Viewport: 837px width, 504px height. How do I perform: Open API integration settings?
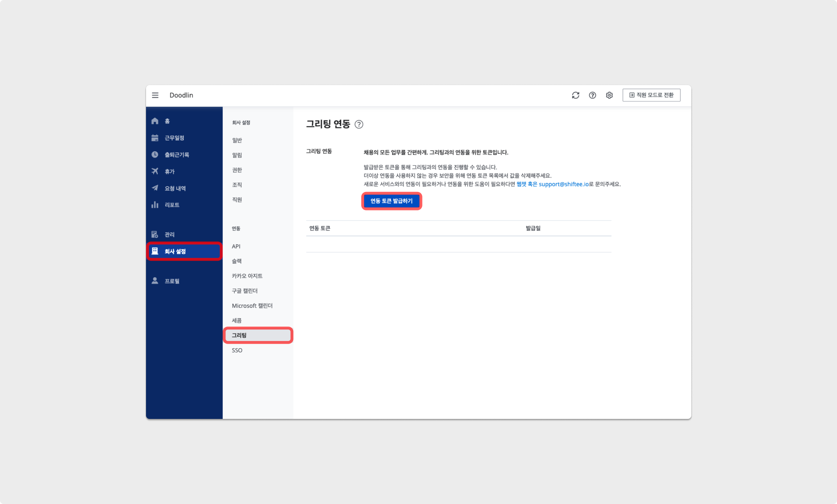pos(236,246)
